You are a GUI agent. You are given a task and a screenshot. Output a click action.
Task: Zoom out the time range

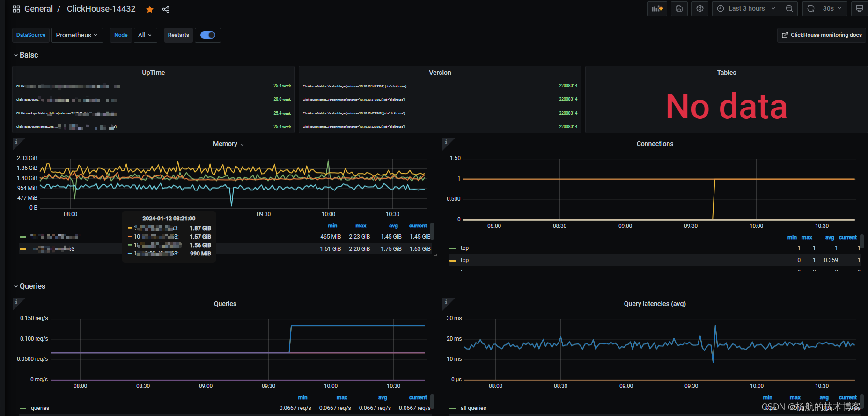[x=789, y=8]
